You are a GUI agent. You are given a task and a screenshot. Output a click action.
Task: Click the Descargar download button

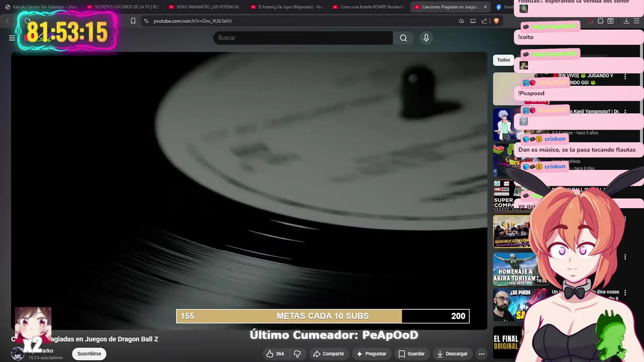(452, 354)
